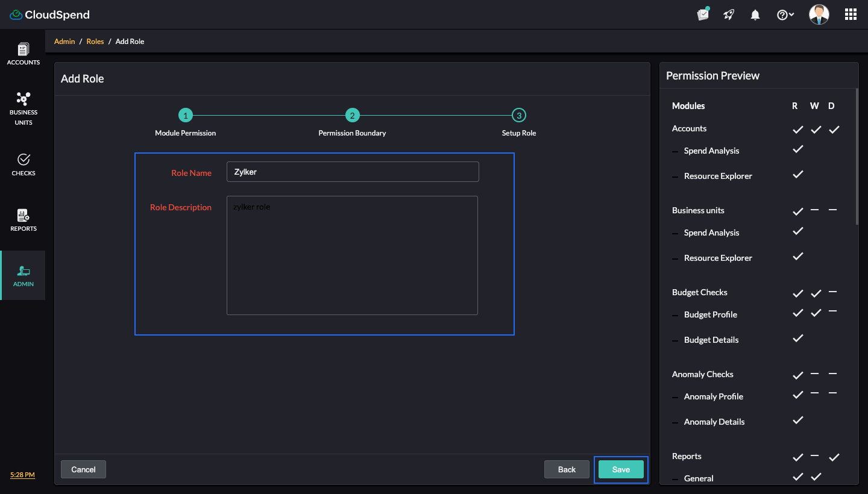The image size is (868, 494).
Task: Click the Save button
Action: click(x=621, y=469)
